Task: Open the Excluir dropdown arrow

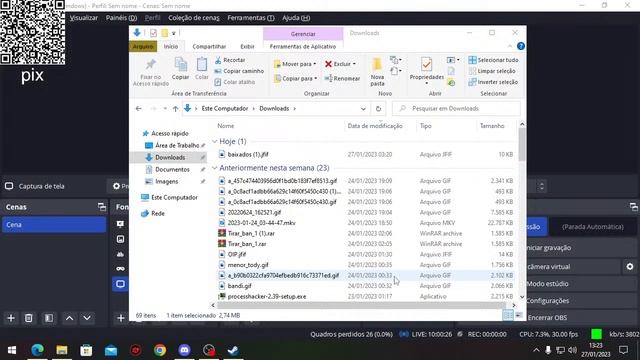Action: point(354,64)
